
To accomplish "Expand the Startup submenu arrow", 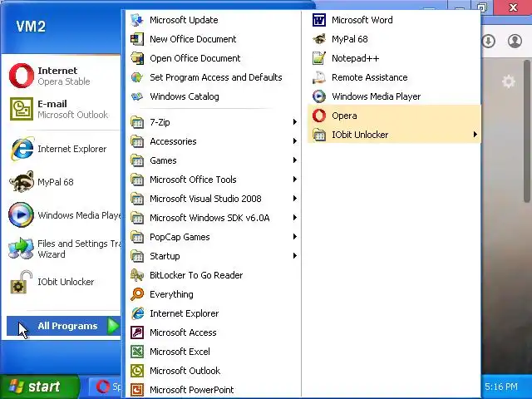I will pos(295,256).
